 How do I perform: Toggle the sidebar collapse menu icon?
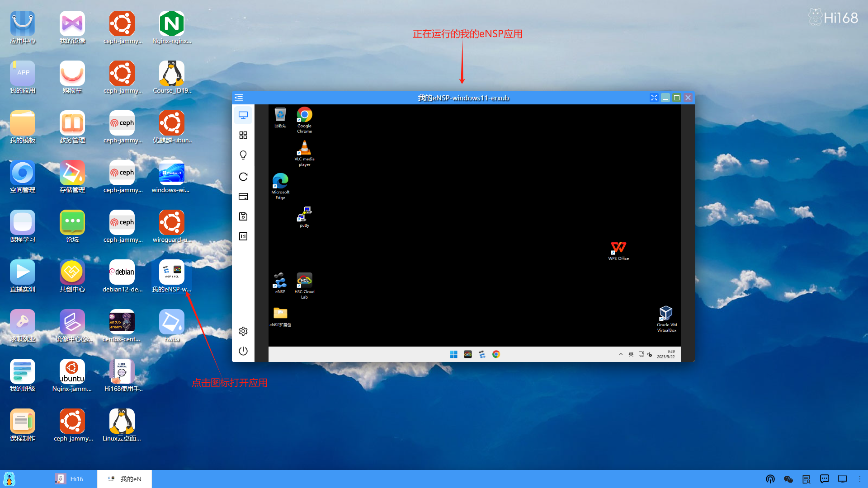239,98
